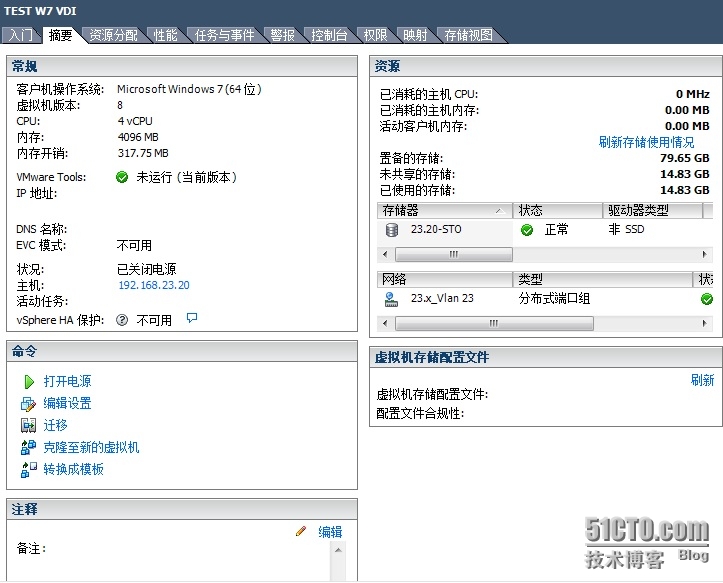Click the 网络 column header
The height and width of the screenshot is (583, 723).
coord(444,280)
